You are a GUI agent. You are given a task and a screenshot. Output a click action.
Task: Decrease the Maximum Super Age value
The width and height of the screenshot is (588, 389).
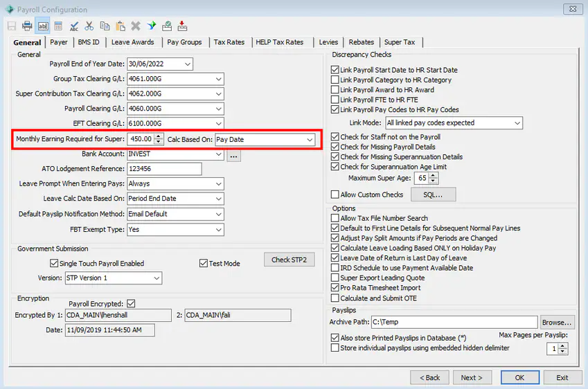pos(433,181)
